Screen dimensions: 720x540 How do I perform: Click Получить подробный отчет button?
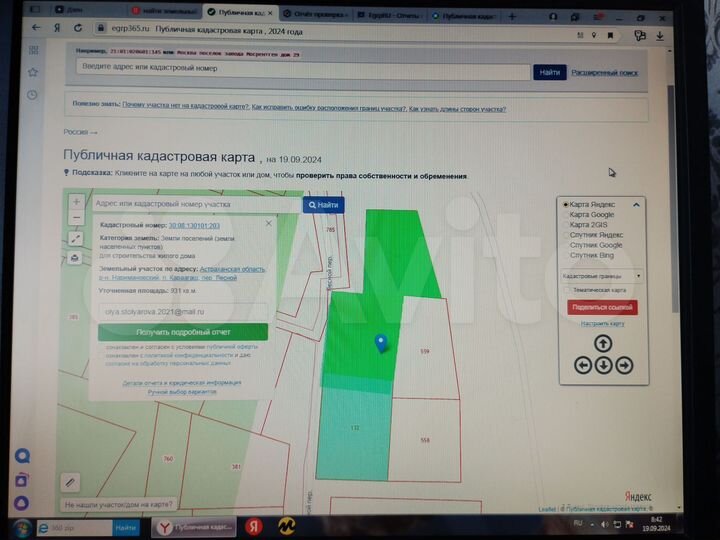click(x=183, y=332)
